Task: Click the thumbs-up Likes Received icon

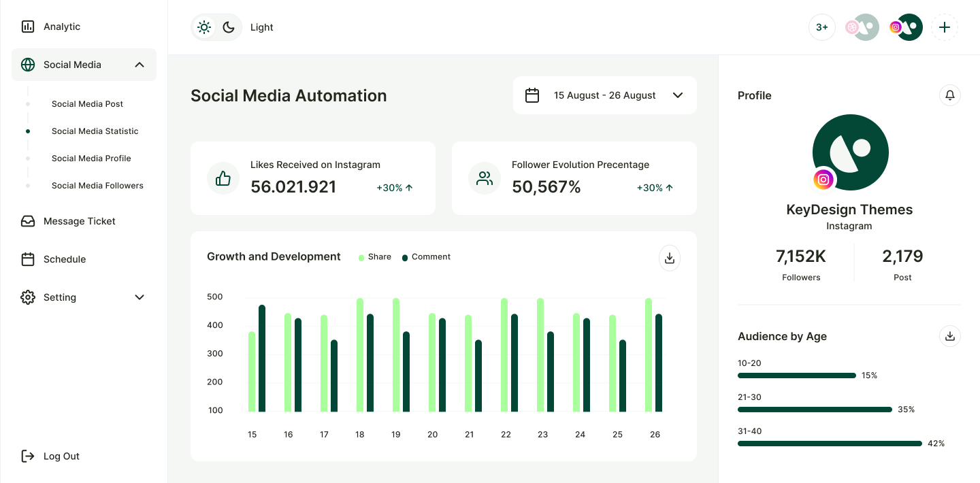Action: (x=223, y=178)
